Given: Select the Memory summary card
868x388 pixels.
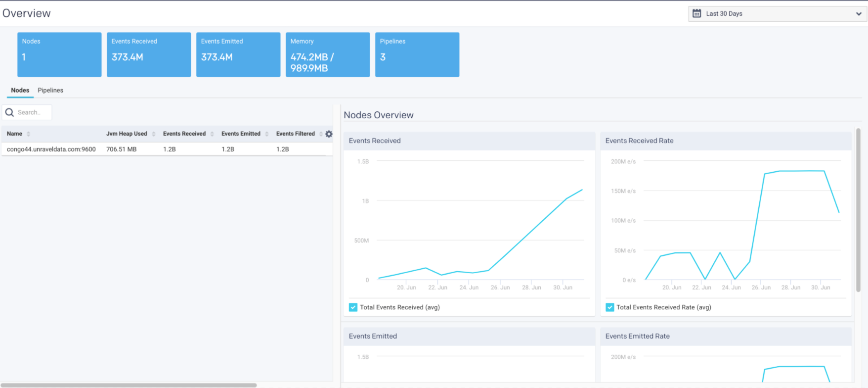Looking at the screenshot, I should click(328, 54).
